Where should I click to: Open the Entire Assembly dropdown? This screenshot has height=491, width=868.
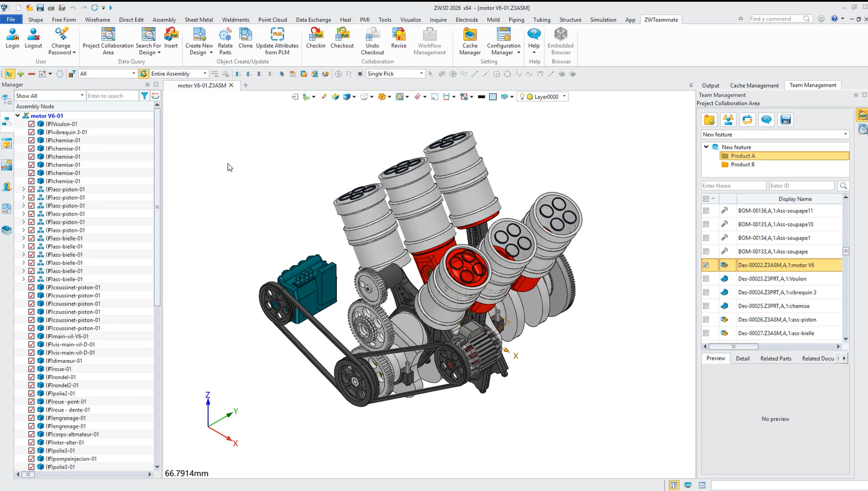click(x=205, y=74)
